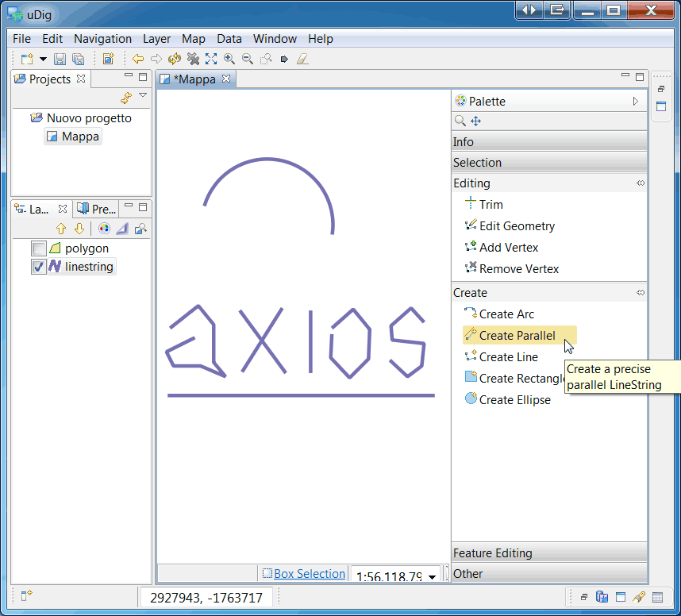Close the Projects view tab

[x=81, y=79]
